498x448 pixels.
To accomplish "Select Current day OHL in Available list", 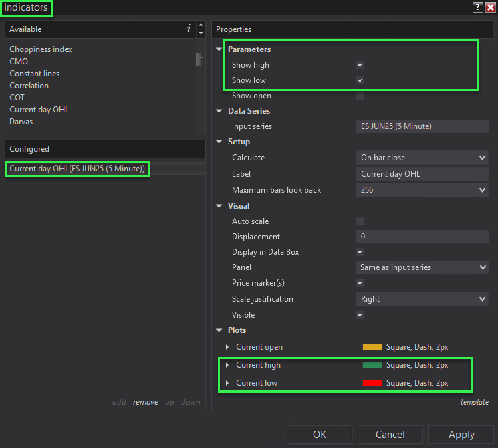I will click(39, 110).
